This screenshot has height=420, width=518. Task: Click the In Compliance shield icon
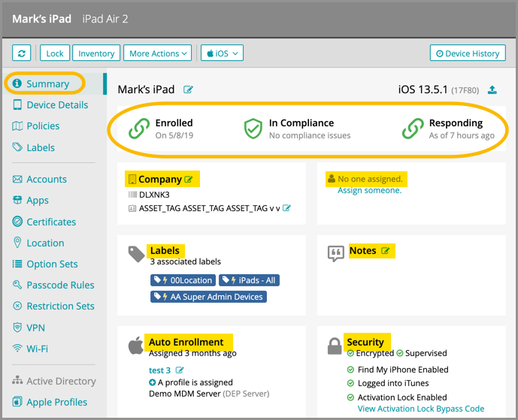click(x=253, y=128)
